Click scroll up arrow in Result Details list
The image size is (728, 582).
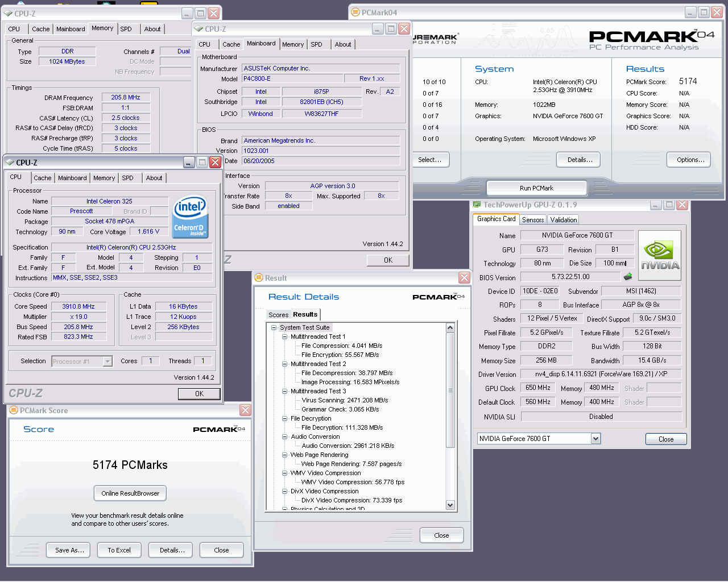[x=450, y=327]
